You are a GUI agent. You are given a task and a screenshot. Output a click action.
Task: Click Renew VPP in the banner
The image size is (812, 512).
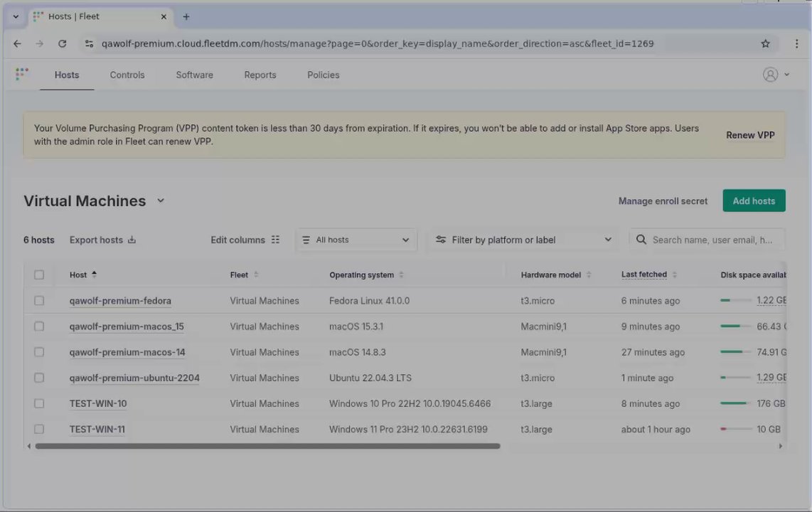click(750, 135)
